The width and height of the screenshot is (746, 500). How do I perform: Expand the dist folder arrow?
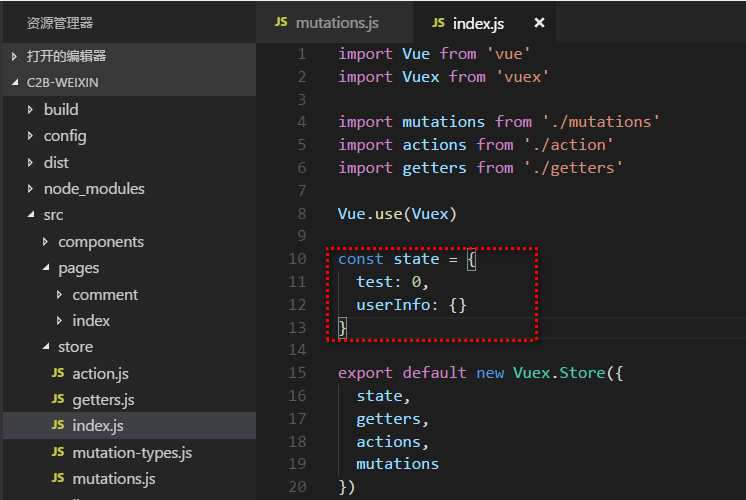pyautogui.click(x=30, y=163)
